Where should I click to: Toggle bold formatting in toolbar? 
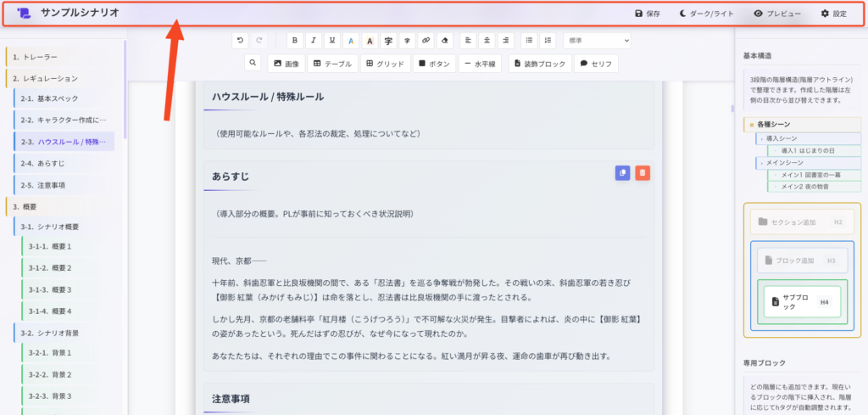[x=294, y=40]
